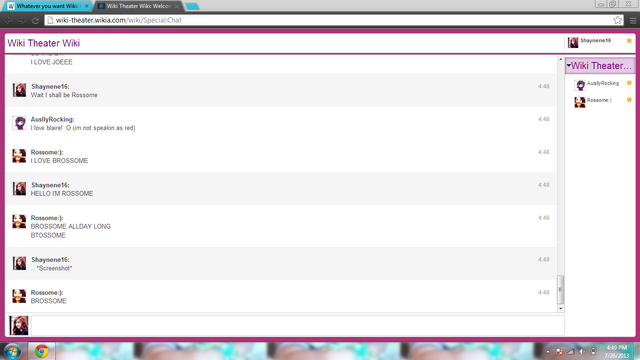The width and height of the screenshot is (640, 360).
Task: Click network signal tray icon
Action: (x=571, y=352)
